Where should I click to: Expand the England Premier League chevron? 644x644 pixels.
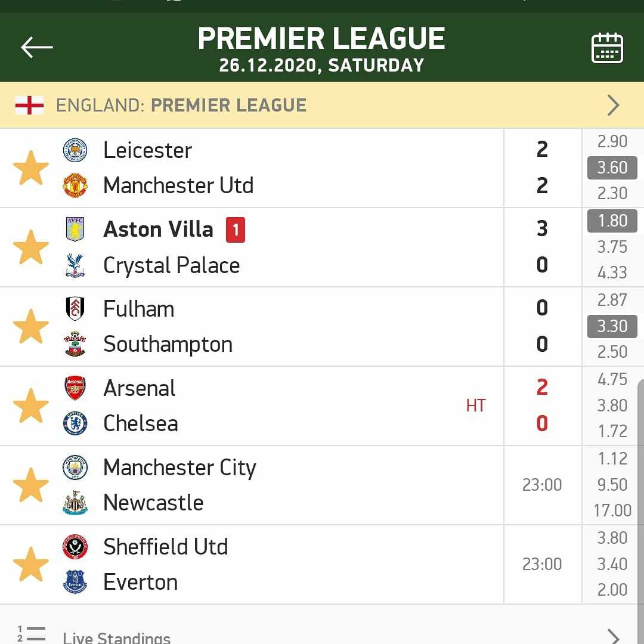pos(613,105)
